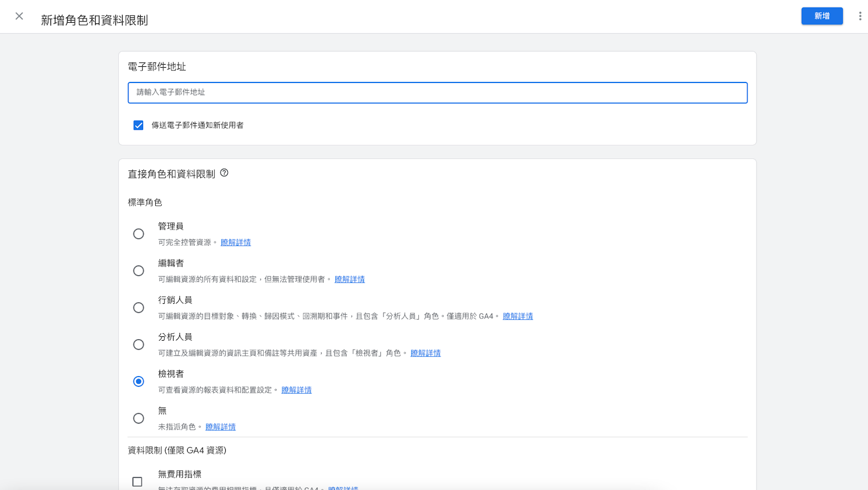This screenshot has width=868, height=490.
Task: Open 瞭解詳情 link under 未指派角色
Action: [220, 427]
